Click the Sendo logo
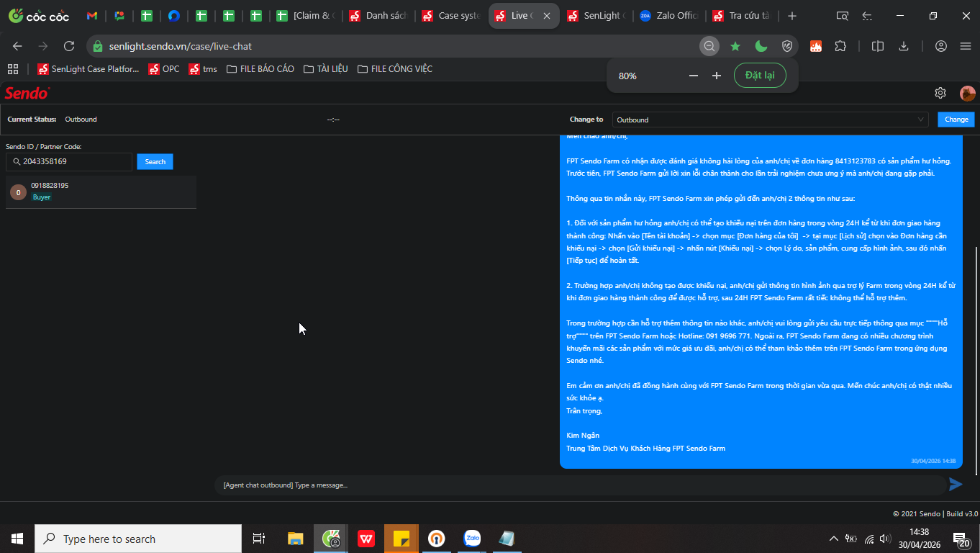980x553 pixels. [27, 93]
